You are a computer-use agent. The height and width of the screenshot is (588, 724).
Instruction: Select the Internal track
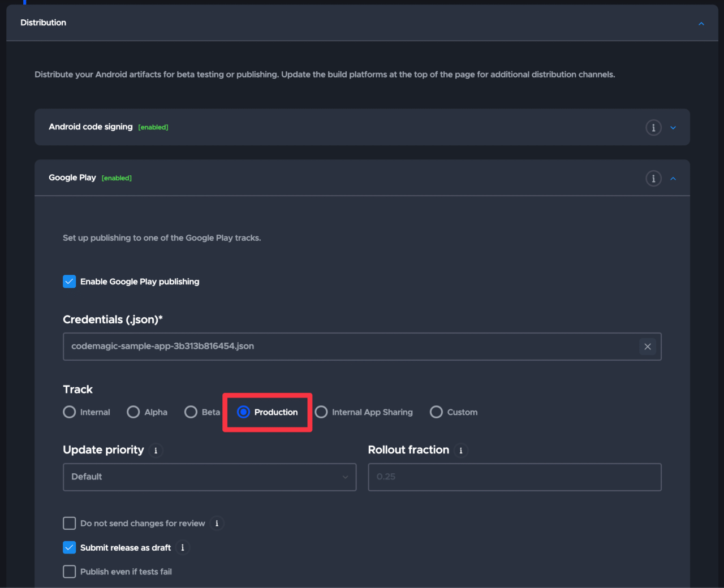click(x=70, y=412)
